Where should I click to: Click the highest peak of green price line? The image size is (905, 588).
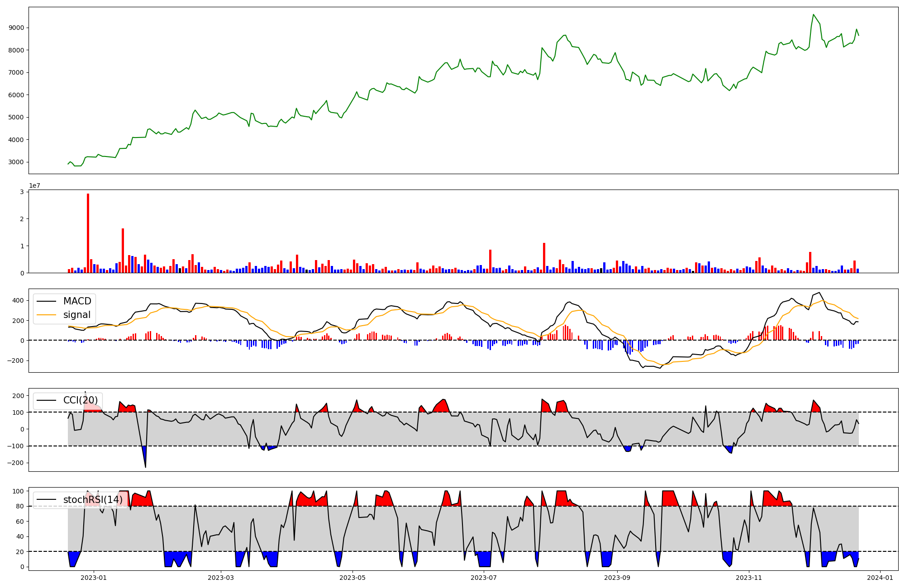click(x=813, y=14)
